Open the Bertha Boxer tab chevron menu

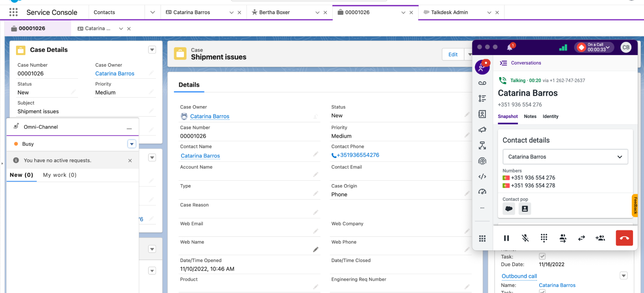(317, 13)
